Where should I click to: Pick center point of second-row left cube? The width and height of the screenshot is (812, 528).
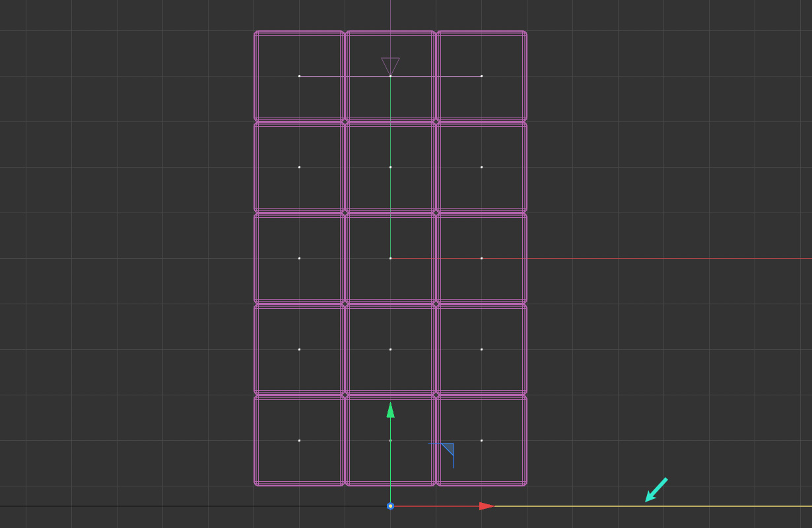pyautogui.click(x=299, y=167)
